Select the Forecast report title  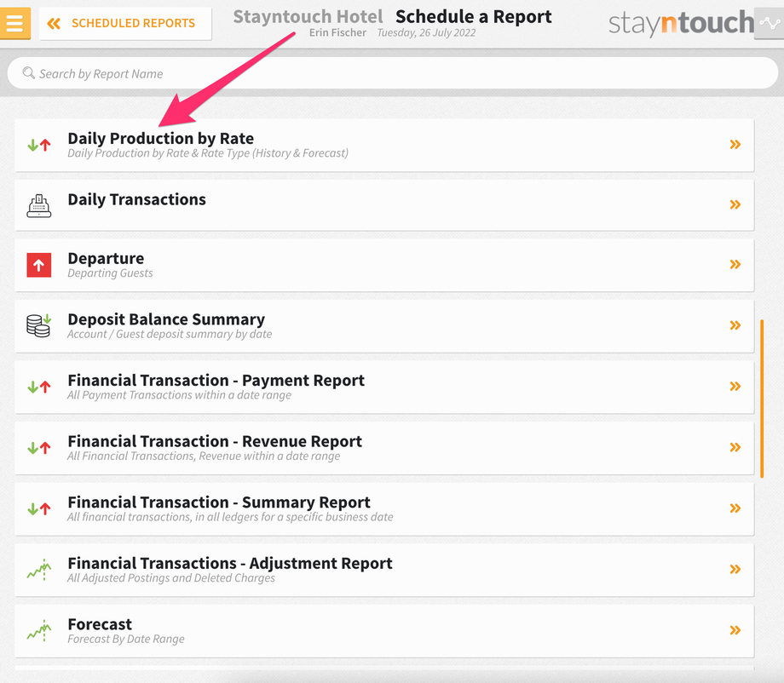100,624
